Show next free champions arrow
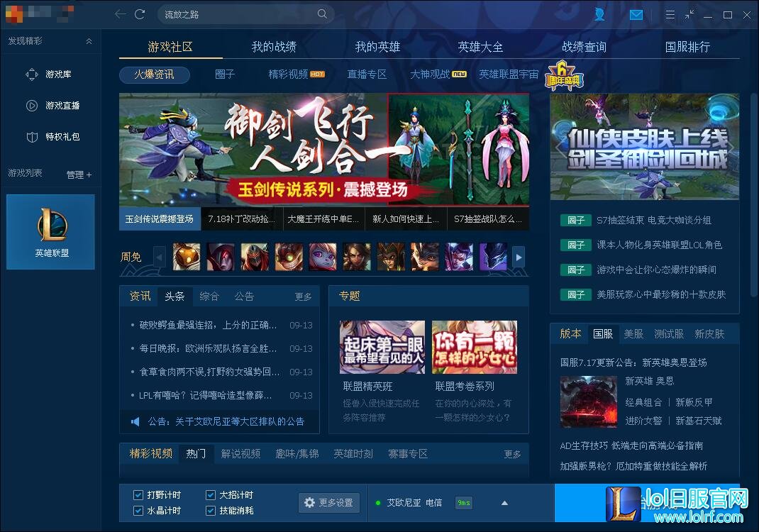Screen dimensions: 759x532 [x=519, y=257]
